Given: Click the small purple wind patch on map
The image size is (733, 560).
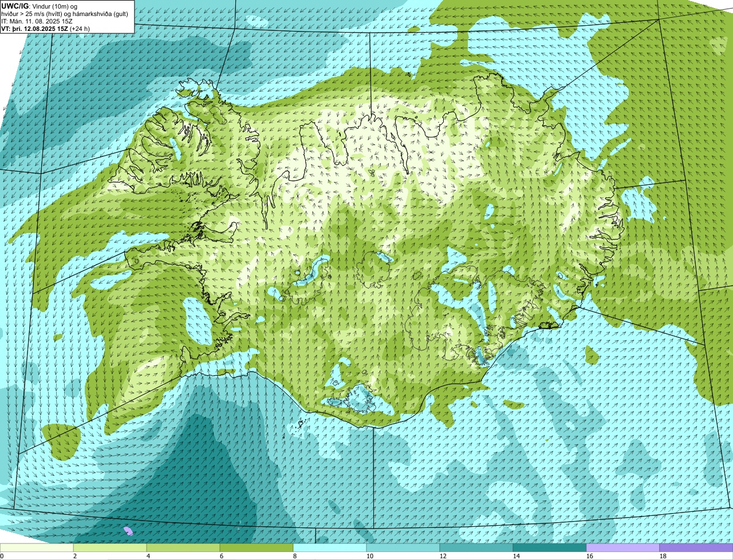Looking at the screenshot, I should click(x=129, y=531).
